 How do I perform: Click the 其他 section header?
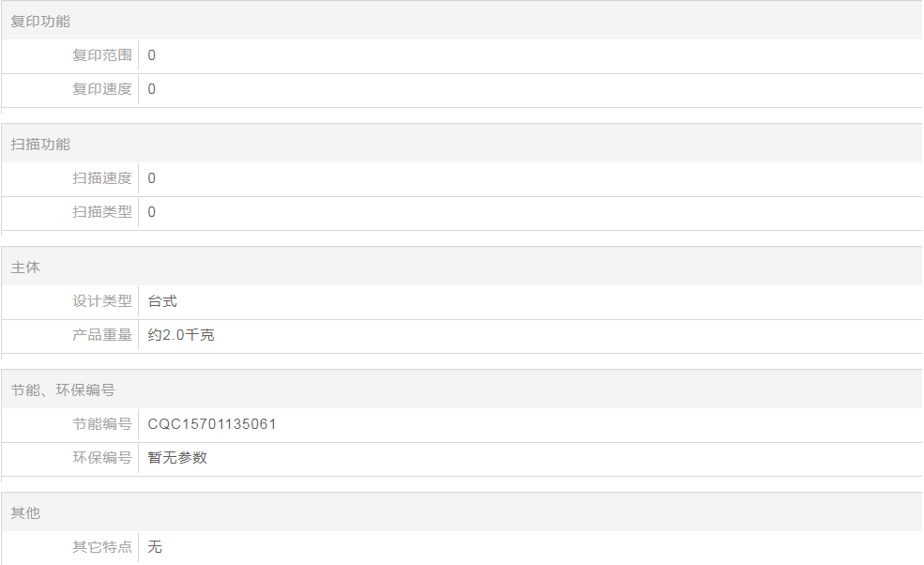click(x=25, y=513)
